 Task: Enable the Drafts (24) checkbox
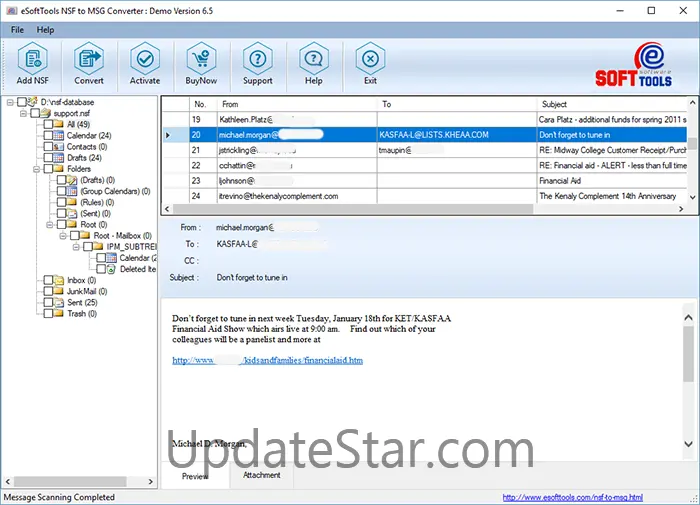point(48,158)
